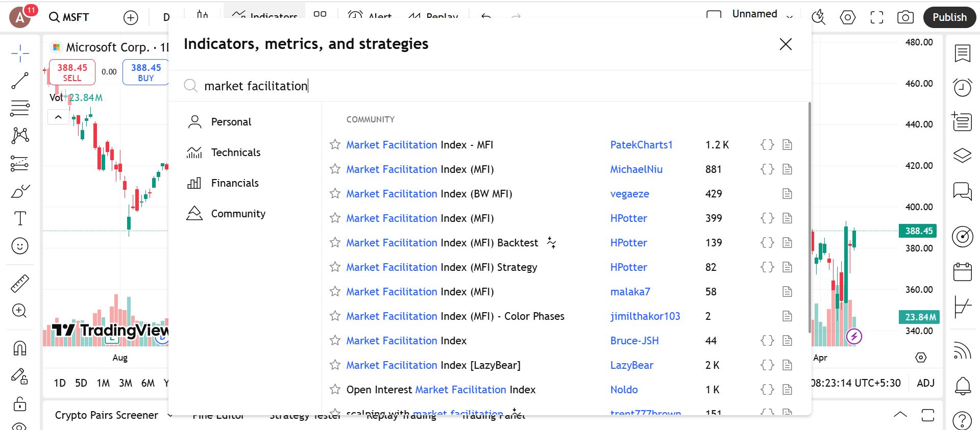Open author profile Noldo

624,390
